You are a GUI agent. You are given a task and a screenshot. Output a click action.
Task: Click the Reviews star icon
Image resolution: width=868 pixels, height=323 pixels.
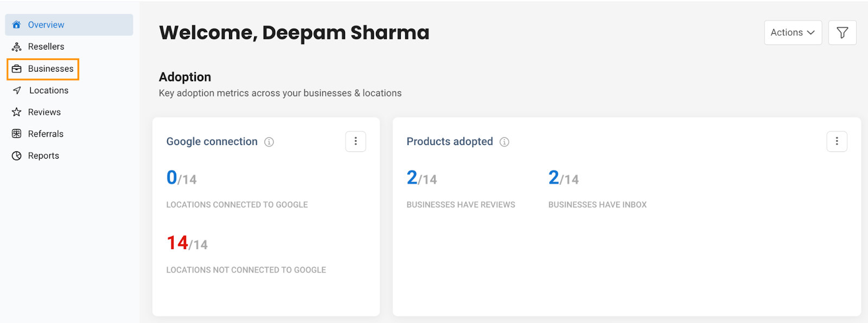pyautogui.click(x=17, y=112)
